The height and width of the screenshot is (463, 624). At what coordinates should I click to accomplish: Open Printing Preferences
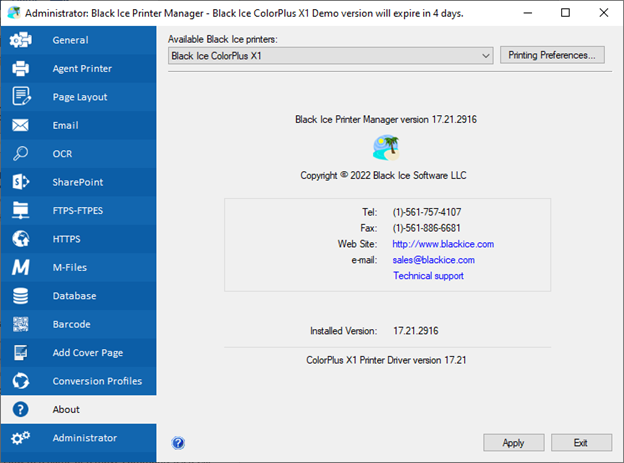pos(552,55)
